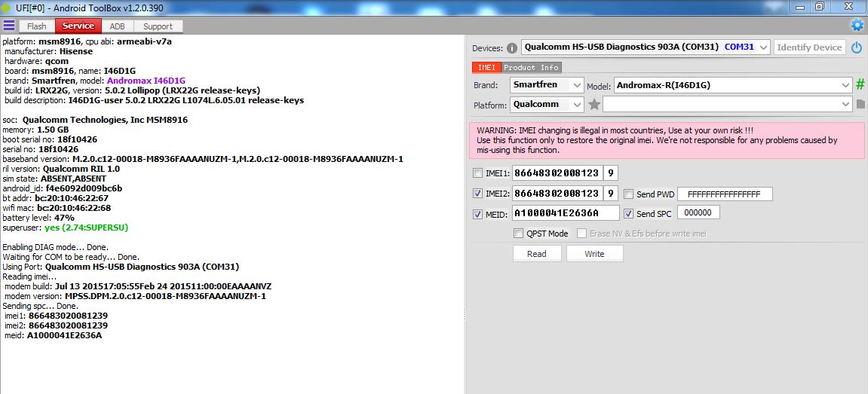The height and width of the screenshot is (394, 868).
Task: Toggle the Send SPC checkbox
Action: pos(628,213)
